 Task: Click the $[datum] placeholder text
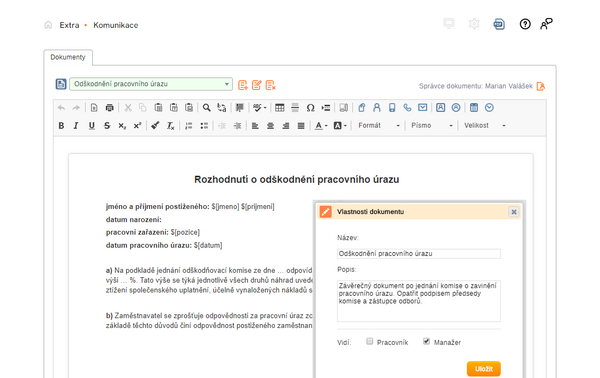click(x=208, y=245)
